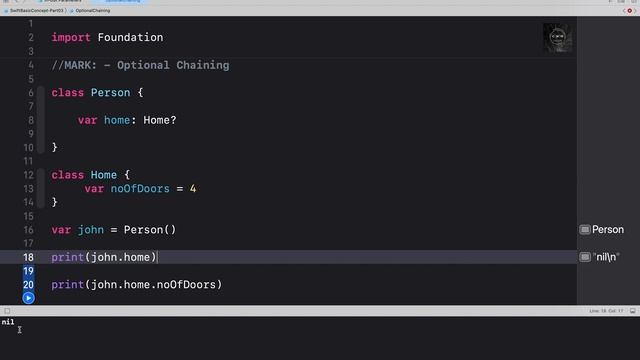Show quick look for "nil\n" result
Viewport: 640px width, 360px height.
coord(585,257)
